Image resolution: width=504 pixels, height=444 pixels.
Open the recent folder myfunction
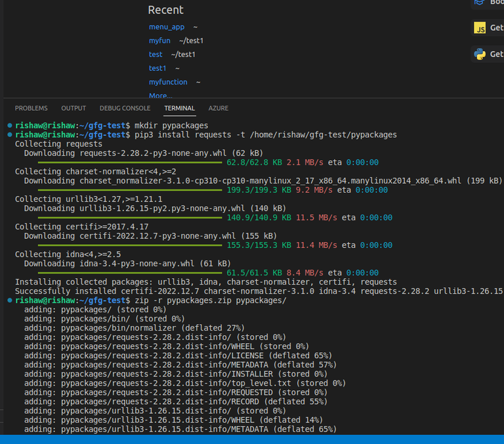click(168, 82)
